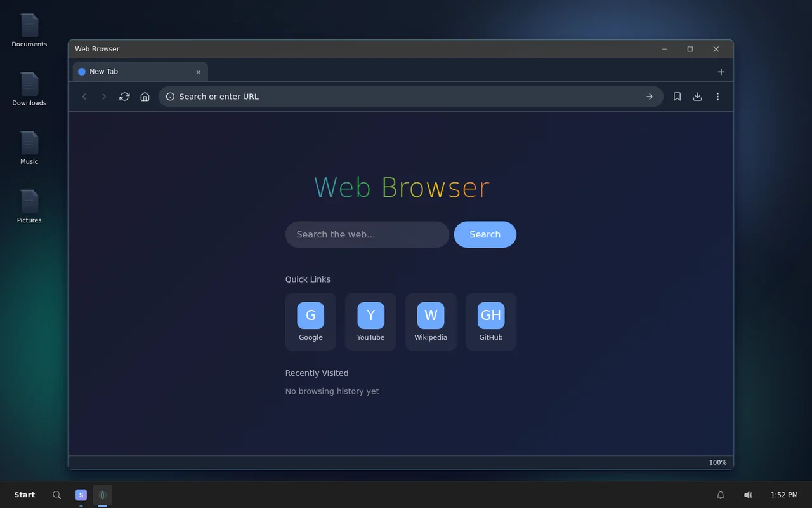Screen dimensions: 812x508
Task: Open the three-dot browser menu
Action: click(717, 97)
